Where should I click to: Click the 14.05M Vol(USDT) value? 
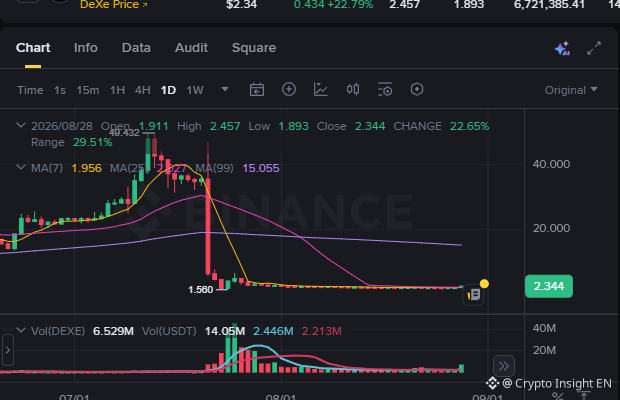click(x=225, y=331)
